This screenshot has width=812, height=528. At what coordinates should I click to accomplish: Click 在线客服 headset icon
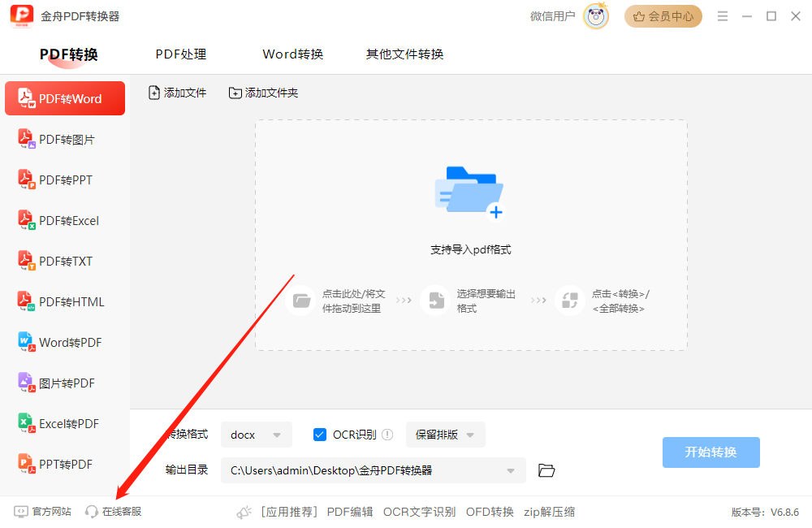tap(92, 512)
